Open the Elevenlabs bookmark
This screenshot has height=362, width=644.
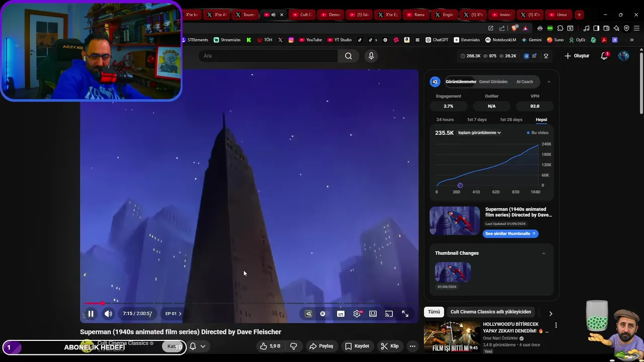pyautogui.click(x=467, y=40)
